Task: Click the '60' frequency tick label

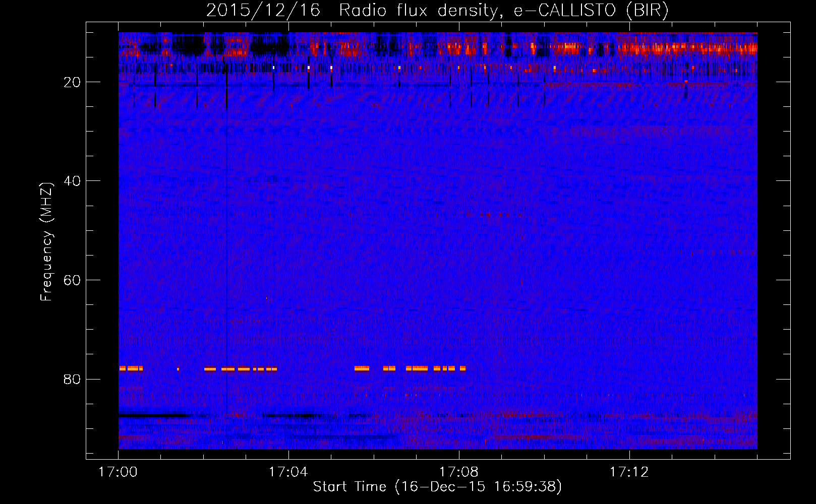Action: coord(72,280)
